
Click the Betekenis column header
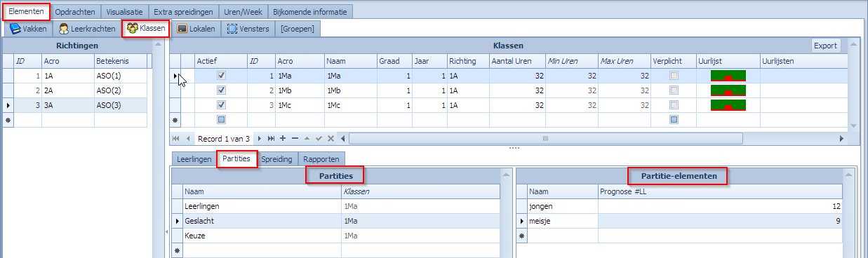click(x=121, y=61)
